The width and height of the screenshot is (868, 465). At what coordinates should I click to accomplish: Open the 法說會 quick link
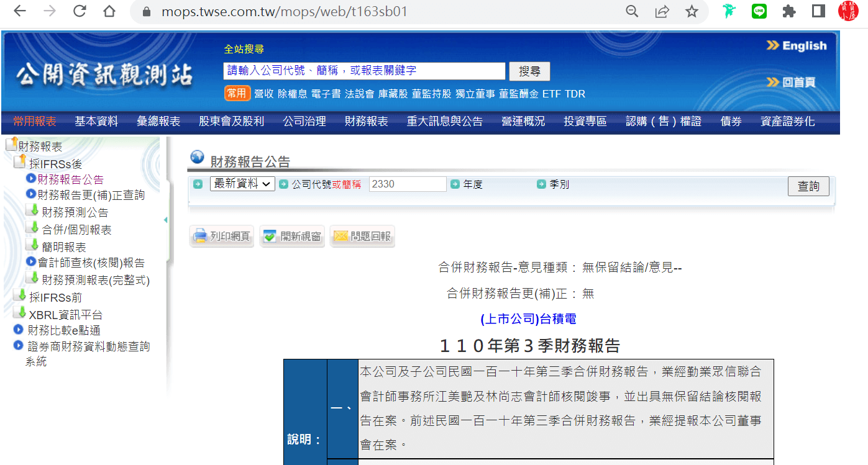coord(360,94)
